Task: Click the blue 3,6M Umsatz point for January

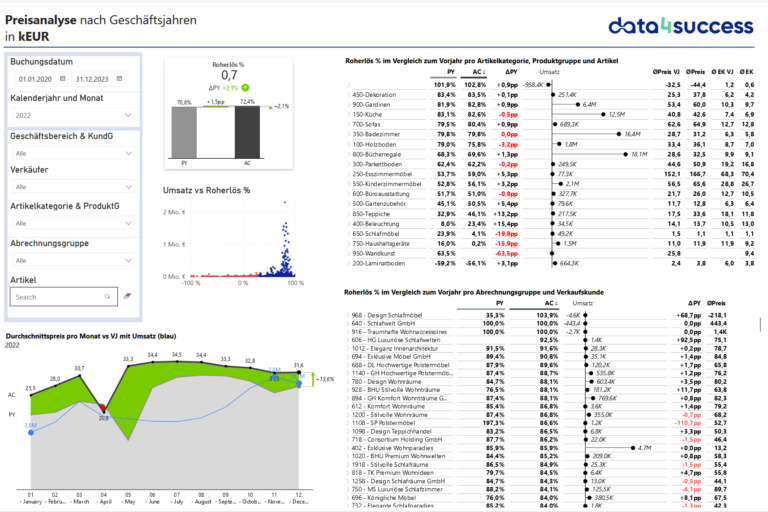Action: click(x=31, y=432)
